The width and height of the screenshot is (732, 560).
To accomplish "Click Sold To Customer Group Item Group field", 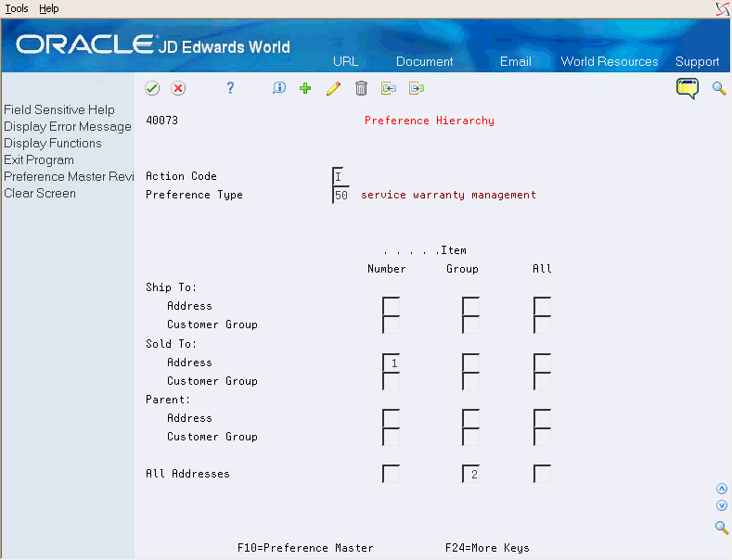I will (x=470, y=381).
